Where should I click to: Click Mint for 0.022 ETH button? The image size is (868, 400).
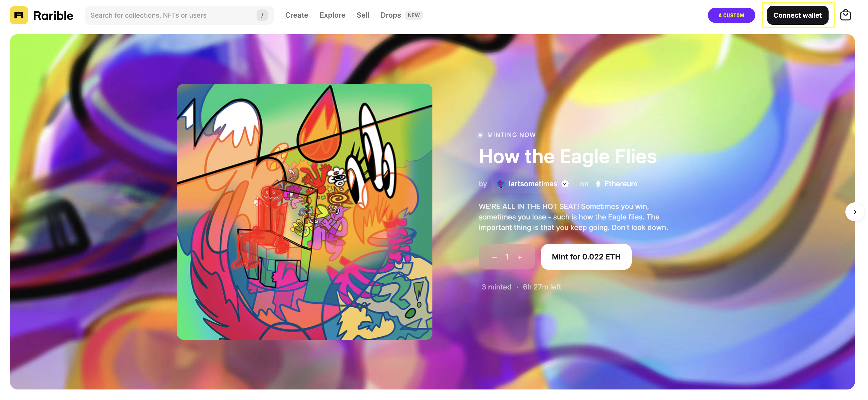586,257
